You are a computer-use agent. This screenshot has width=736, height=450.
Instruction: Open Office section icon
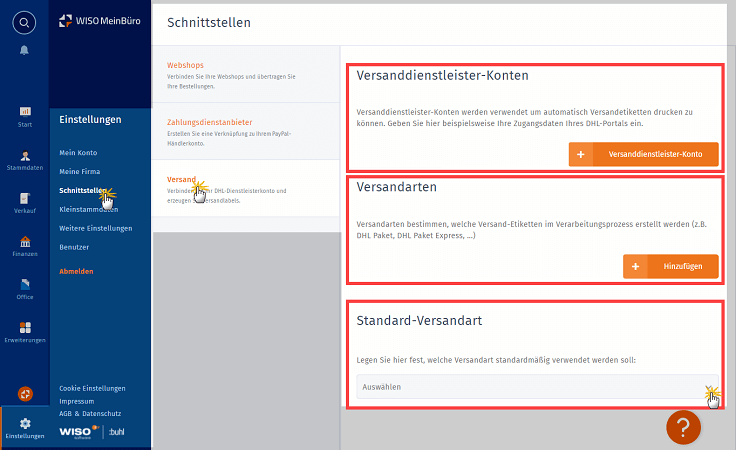pos(25,284)
